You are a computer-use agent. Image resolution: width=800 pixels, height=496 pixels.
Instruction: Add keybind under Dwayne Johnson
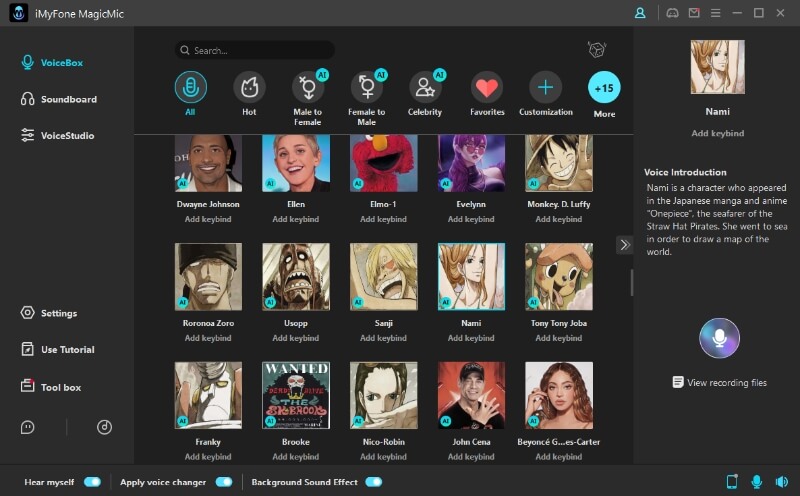208,219
